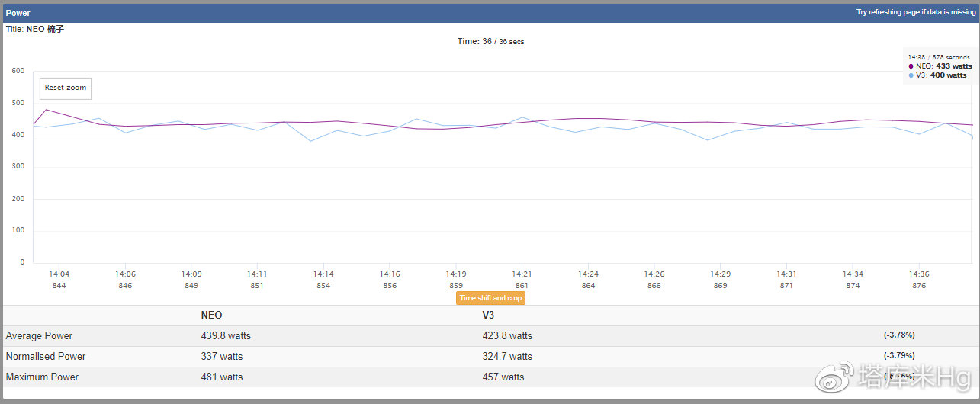Screen dimensions: 980x404
Task: Click the 14:21 x-axis time label
Action: coord(522,274)
